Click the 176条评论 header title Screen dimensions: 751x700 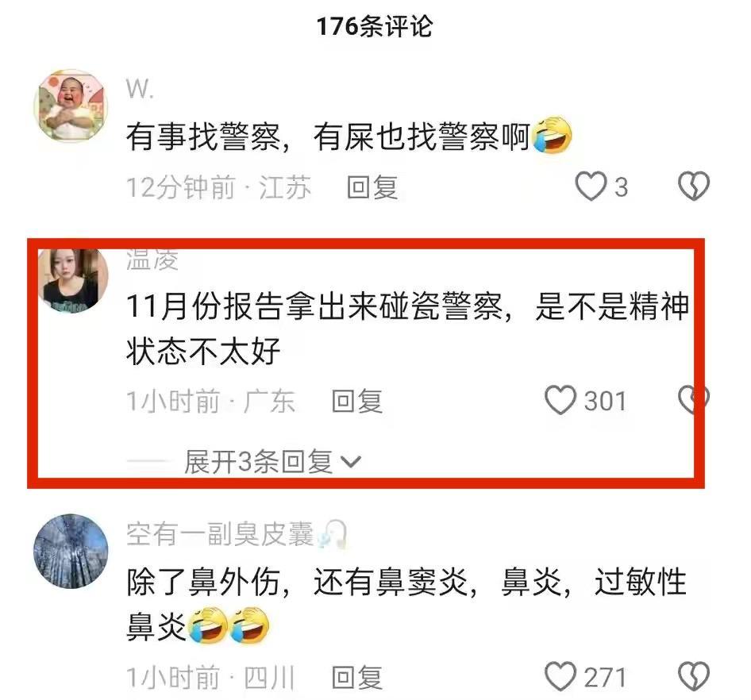375,26
